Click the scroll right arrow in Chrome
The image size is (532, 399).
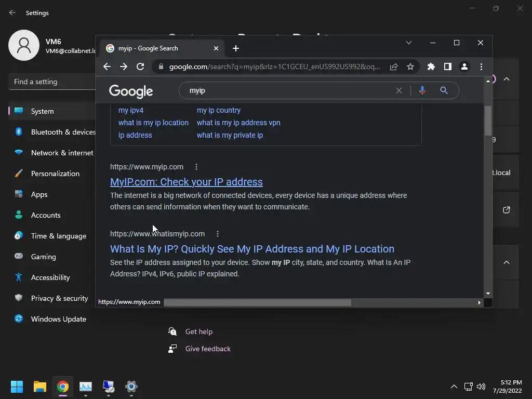pyautogui.click(x=479, y=302)
